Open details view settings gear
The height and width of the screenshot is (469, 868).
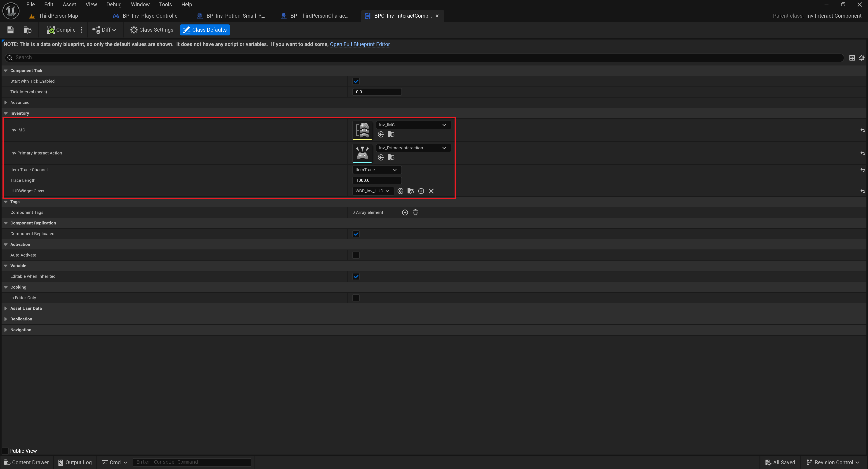[862, 58]
